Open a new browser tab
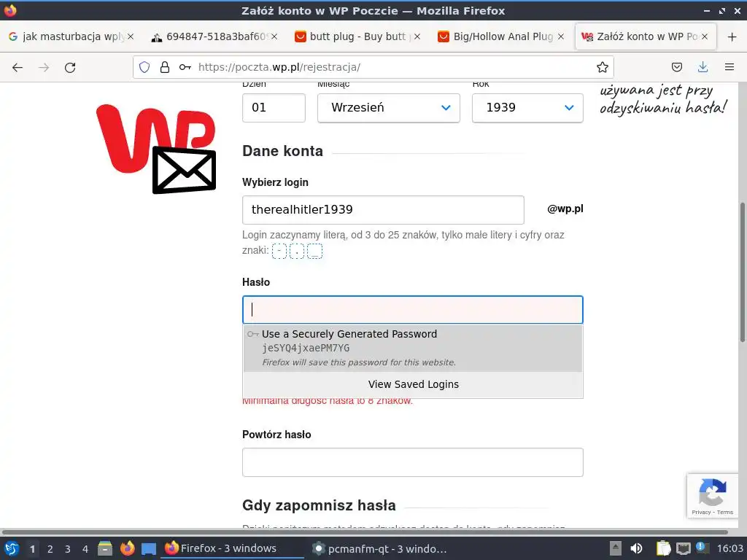Image resolution: width=747 pixels, height=560 pixels. click(732, 36)
